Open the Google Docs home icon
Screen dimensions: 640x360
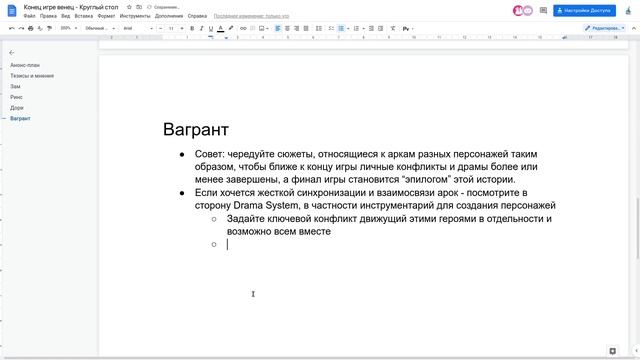click(12, 11)
